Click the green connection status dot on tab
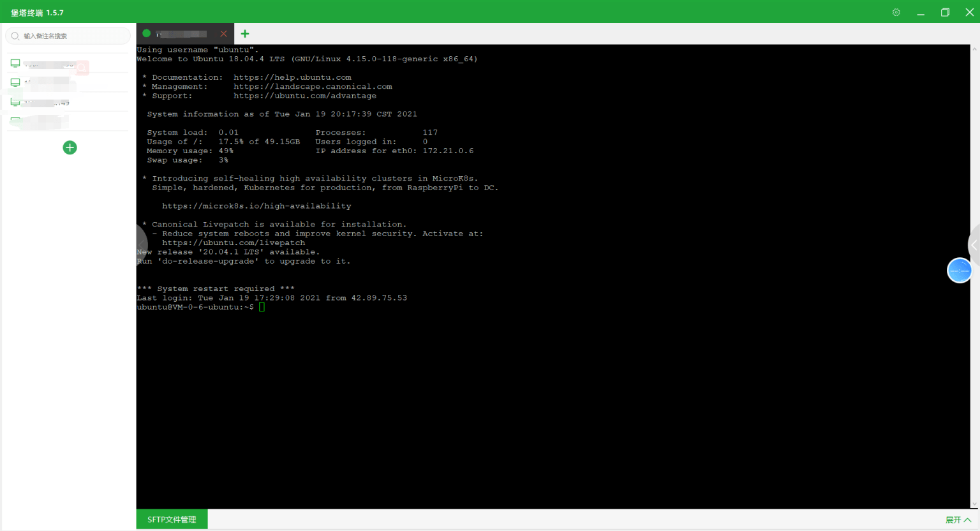 pyautogui.click(x=146, y=33)
